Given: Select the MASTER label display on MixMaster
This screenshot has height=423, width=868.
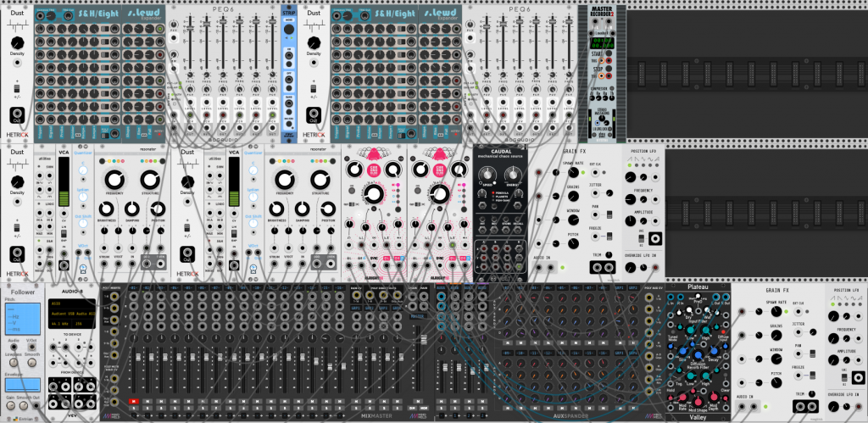Looking at the screenshot, I should click(x=419, y=316).
